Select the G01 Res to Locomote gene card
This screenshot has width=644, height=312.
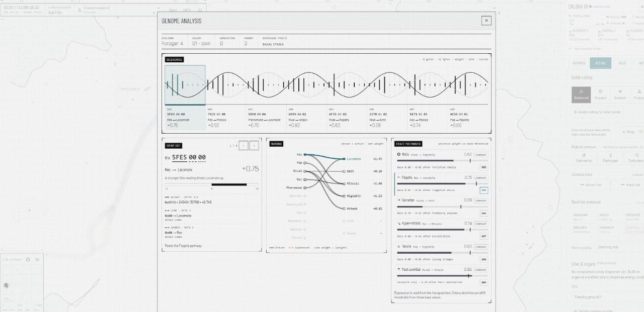(x=185, y=119)
